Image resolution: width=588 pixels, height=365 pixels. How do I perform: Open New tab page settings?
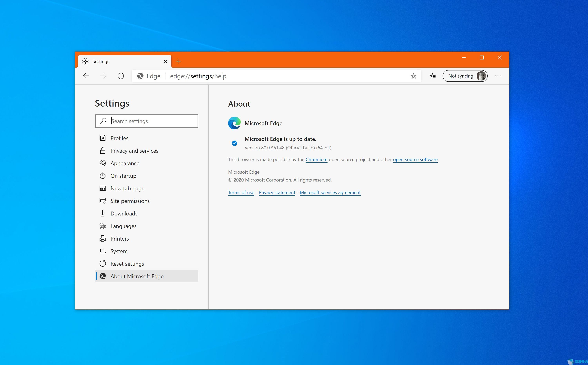click(x=147, y=188)
